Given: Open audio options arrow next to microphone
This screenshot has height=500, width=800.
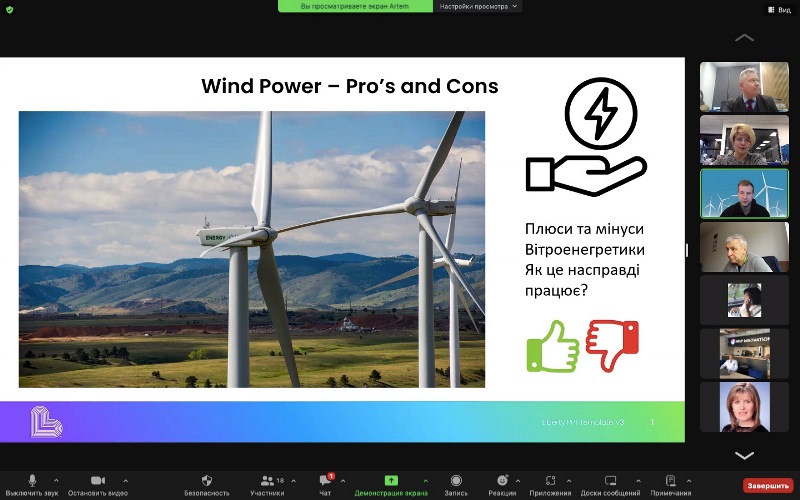Looking at the screenshot, I should (56, 481).
